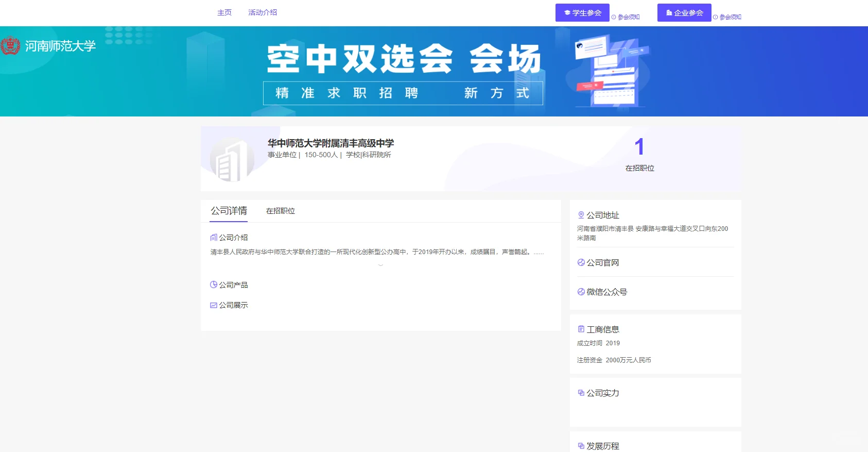The width and height of the screenshot is (868, 452).
Task: Click the 公司实力 icon
Action: 581,393
